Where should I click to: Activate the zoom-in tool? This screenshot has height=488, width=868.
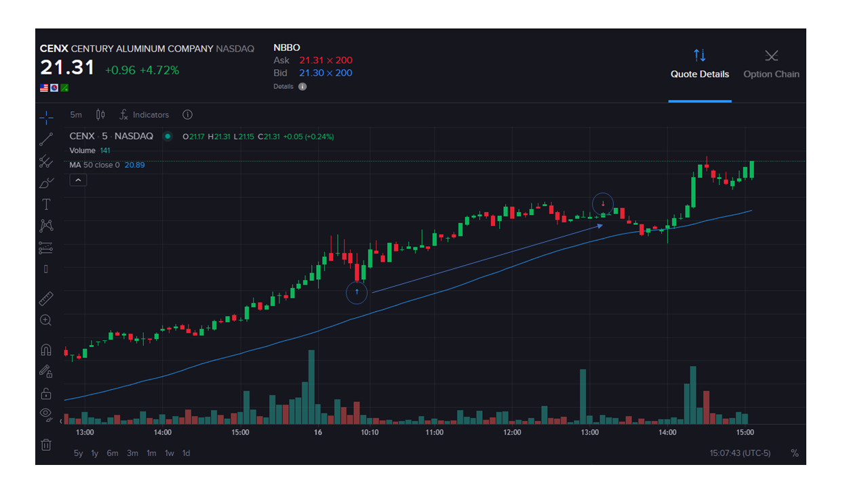click(46, 320)
